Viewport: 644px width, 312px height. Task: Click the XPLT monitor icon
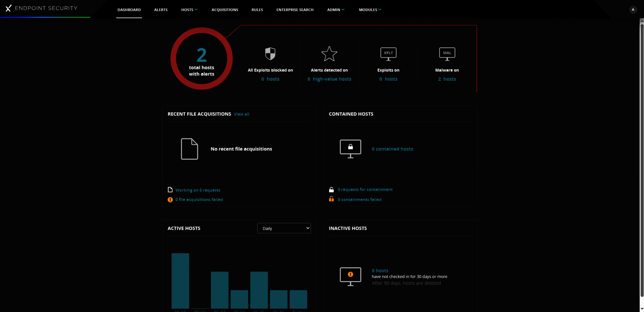(x=388, y=54)
